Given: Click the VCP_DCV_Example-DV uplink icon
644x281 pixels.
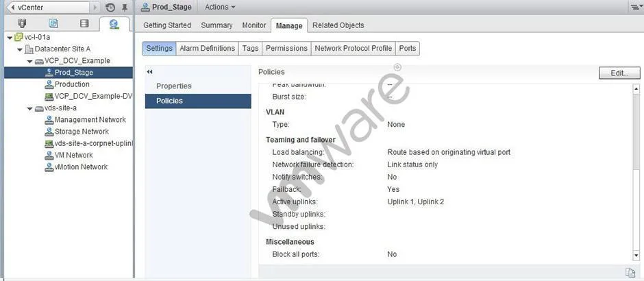Looking at the screenshot, I should coord(49,96).
